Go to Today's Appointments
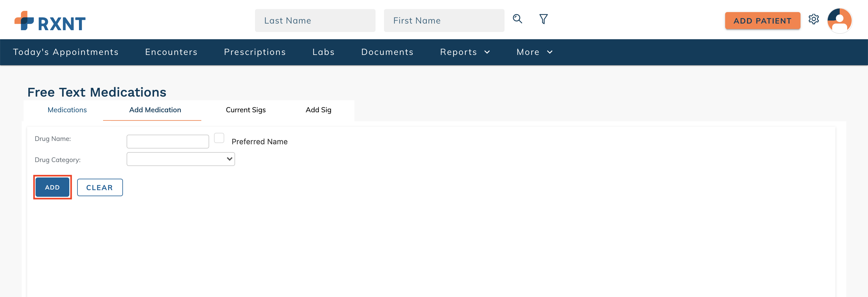The width and height of the screenshot is (868, 297). point(66,52)
